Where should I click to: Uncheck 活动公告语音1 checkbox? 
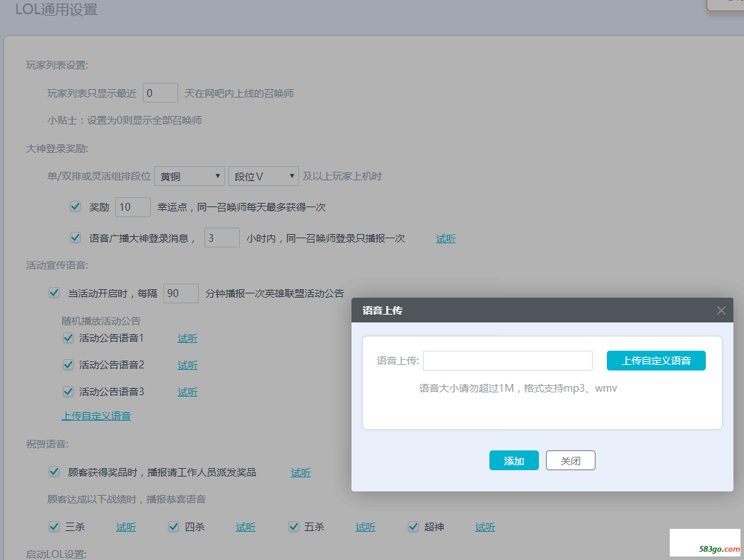tap(68, 338)
